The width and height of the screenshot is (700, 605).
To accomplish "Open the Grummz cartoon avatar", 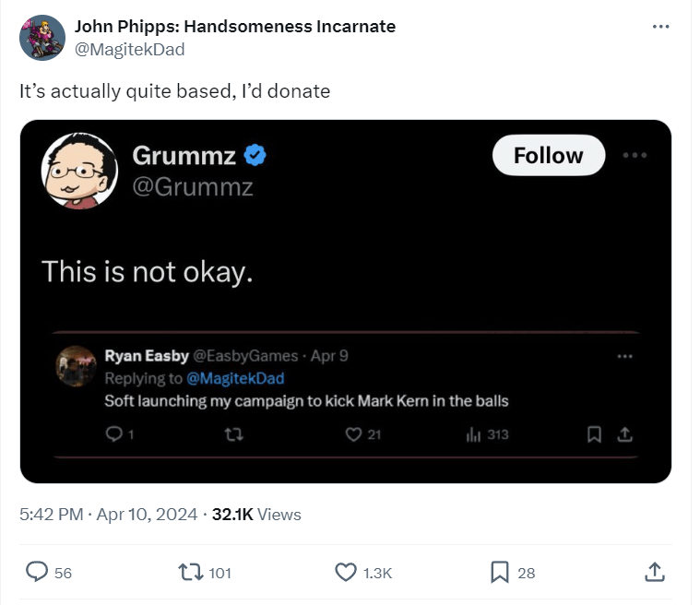I will (x=79, y=171).
